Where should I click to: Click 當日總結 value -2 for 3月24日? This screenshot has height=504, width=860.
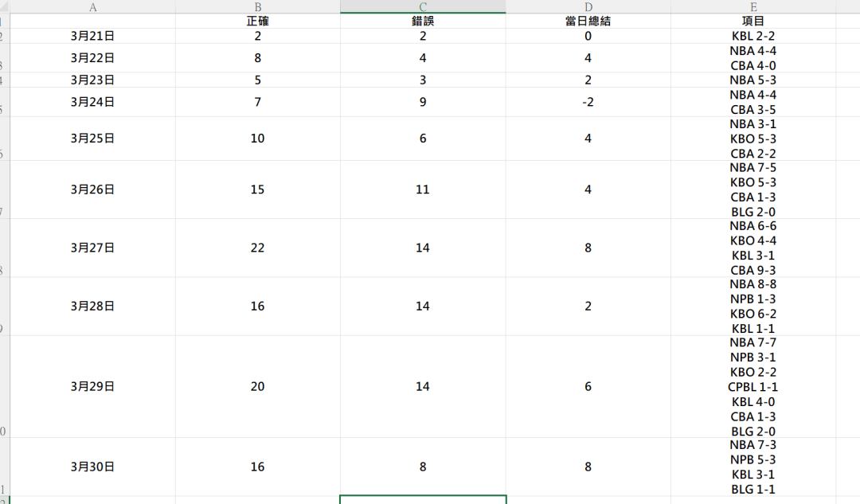tap(588, 102)
